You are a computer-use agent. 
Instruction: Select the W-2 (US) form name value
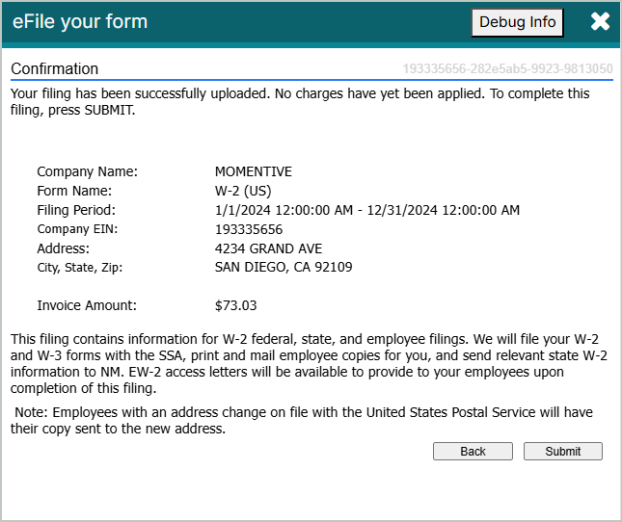tap(243, 191)
